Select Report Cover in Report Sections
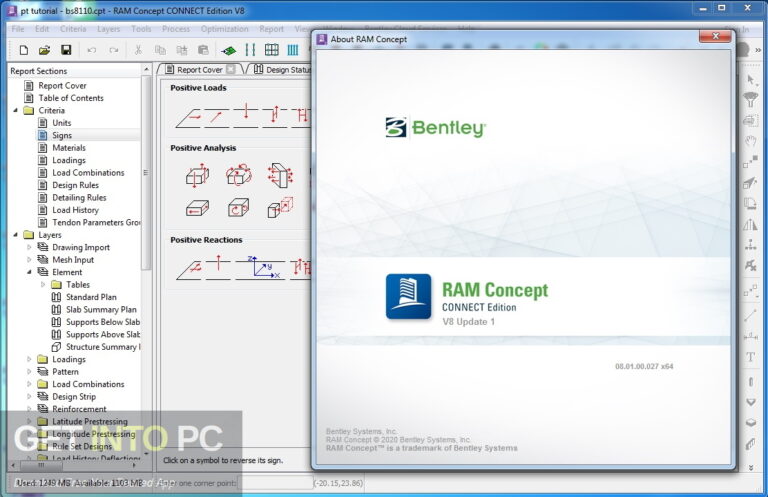Screen dimensions: 768x497 (x=62, y=85)
